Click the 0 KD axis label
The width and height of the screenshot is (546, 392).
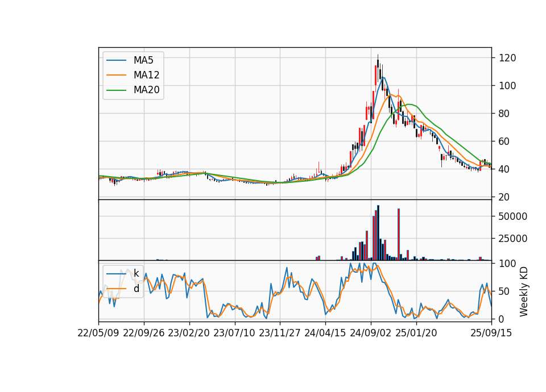(x=502, y=319)
